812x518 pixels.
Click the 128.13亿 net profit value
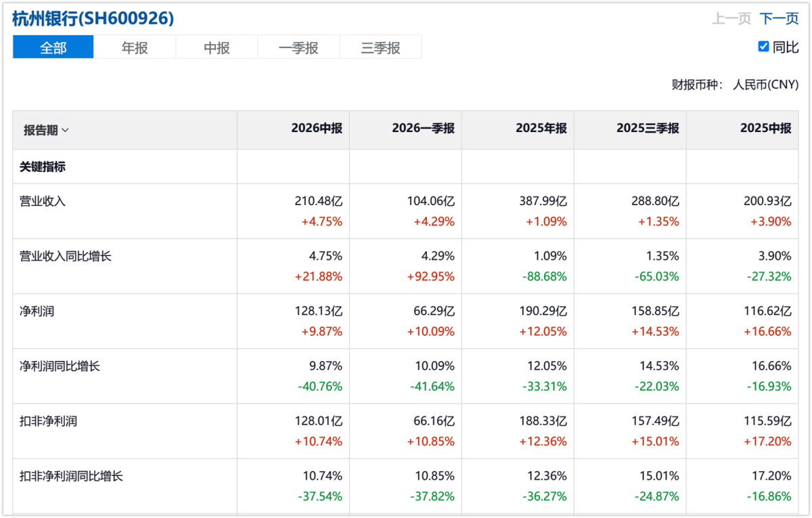[x=319, y=311]
